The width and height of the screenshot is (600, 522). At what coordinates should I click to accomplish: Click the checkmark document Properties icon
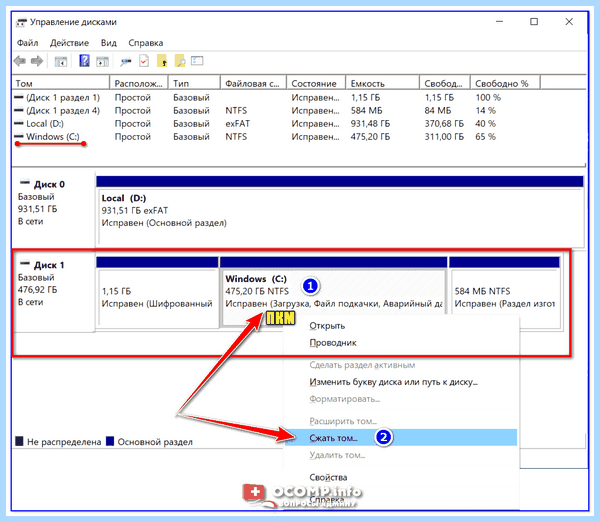144,61
